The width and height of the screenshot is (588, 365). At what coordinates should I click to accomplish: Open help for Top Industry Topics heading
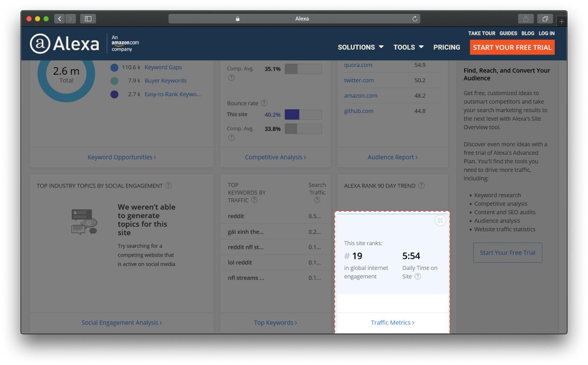pyautogui.click(x=169, y=185)
